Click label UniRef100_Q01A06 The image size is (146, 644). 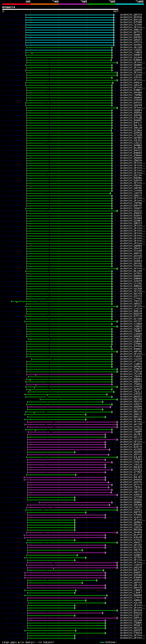pos(131,58)
